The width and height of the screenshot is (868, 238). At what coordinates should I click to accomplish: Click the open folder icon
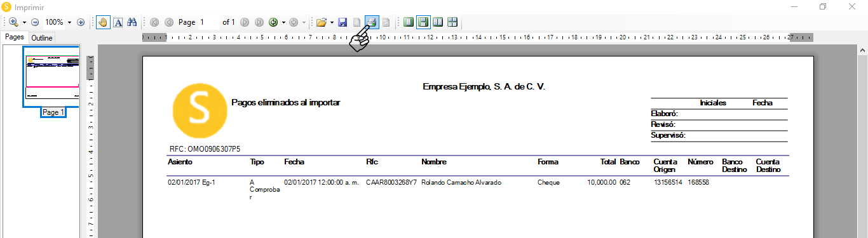click(322, 22)
